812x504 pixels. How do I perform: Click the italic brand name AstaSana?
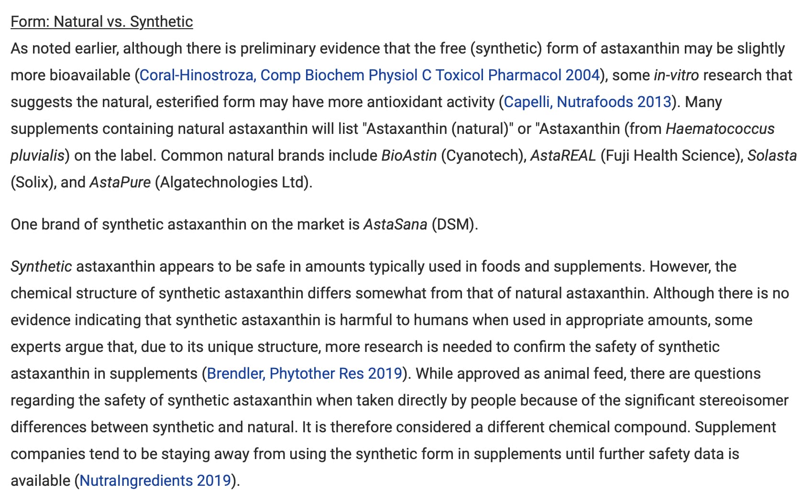[x=395, y=224]
